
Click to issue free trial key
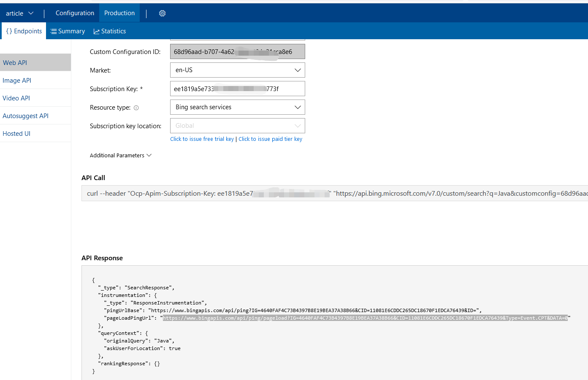(202, 139)
